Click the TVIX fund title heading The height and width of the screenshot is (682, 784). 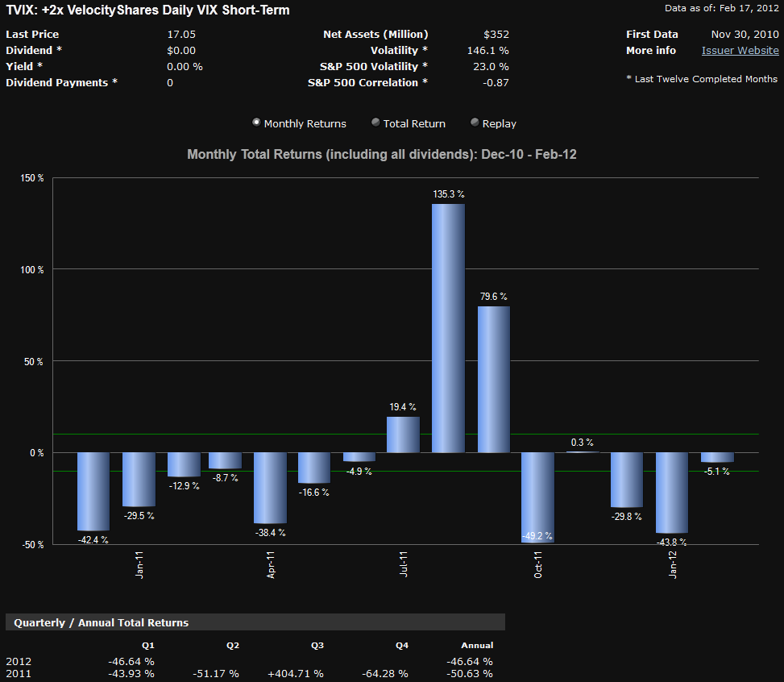click(x=148, y=10)
